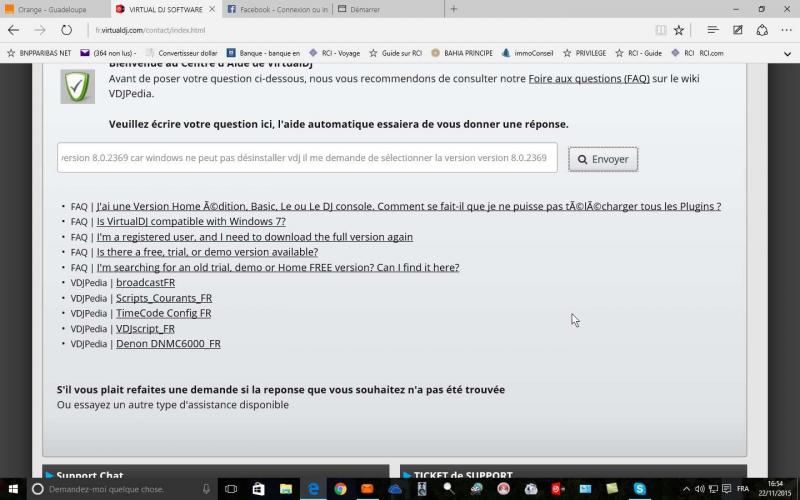Open BNPPARIBAS NET bookmark
This screenshot has height=500, width=800.
click(39, 53)
